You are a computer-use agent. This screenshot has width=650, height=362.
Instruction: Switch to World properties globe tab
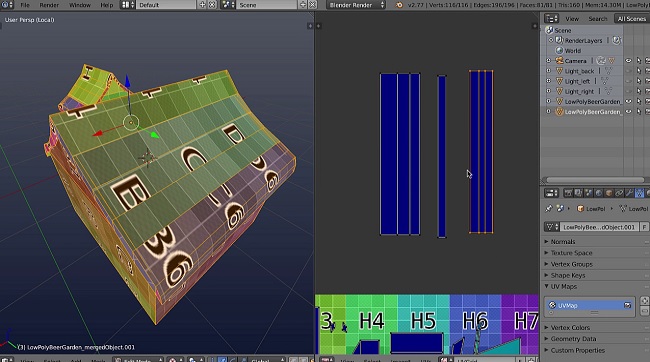pyautogui.click(x=599, y=193)
